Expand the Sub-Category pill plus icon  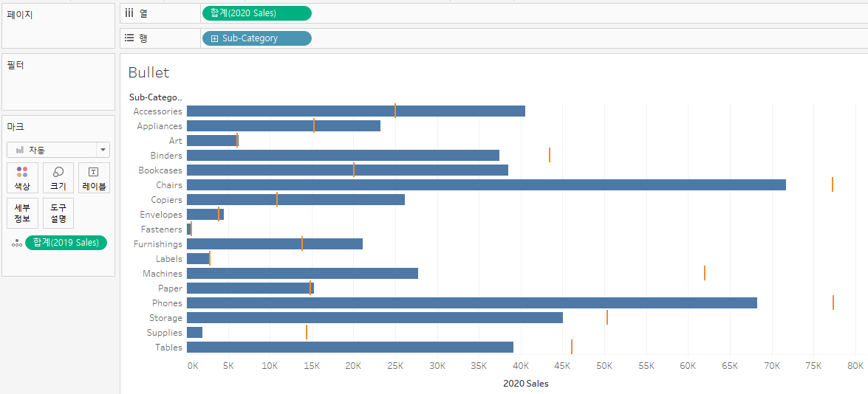(x=214, y=38)
